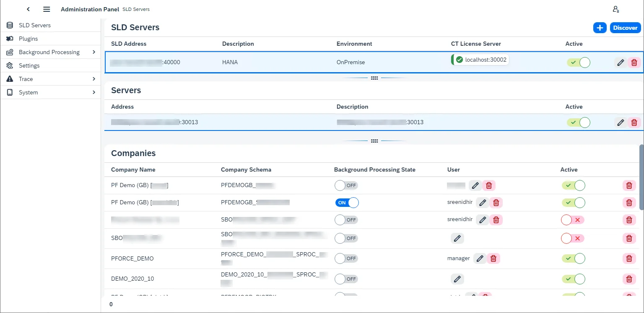Click the Discover button
This screenshot has width=644, height=313.
click(625, 27)
